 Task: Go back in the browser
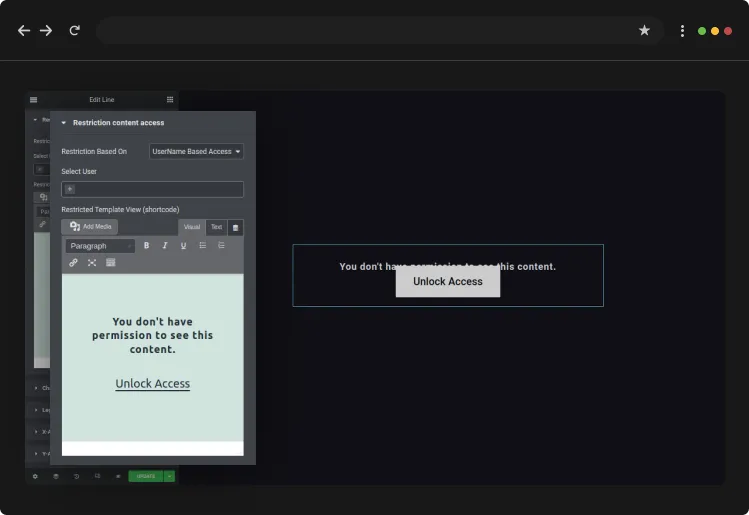pos(24,31)
